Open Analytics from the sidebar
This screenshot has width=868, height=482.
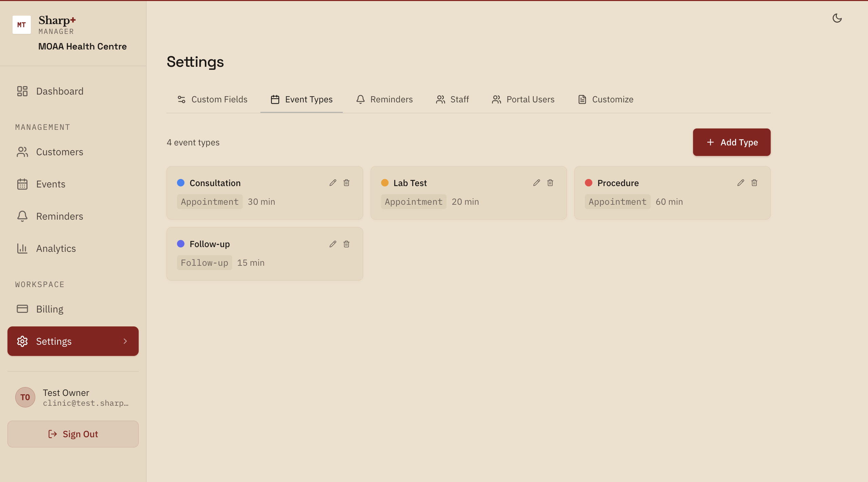[x=56, y=248]
